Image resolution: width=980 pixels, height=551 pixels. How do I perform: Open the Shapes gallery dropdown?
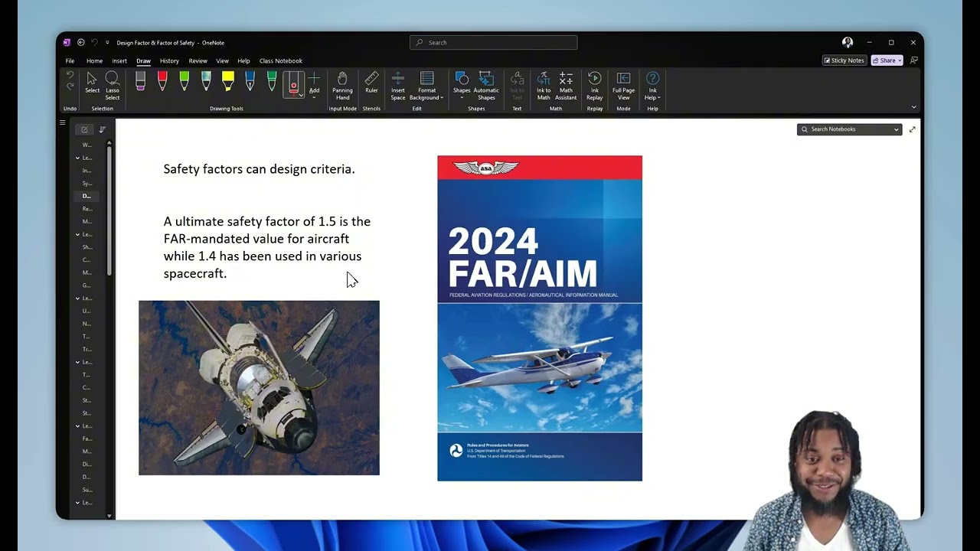coord(462,85)
